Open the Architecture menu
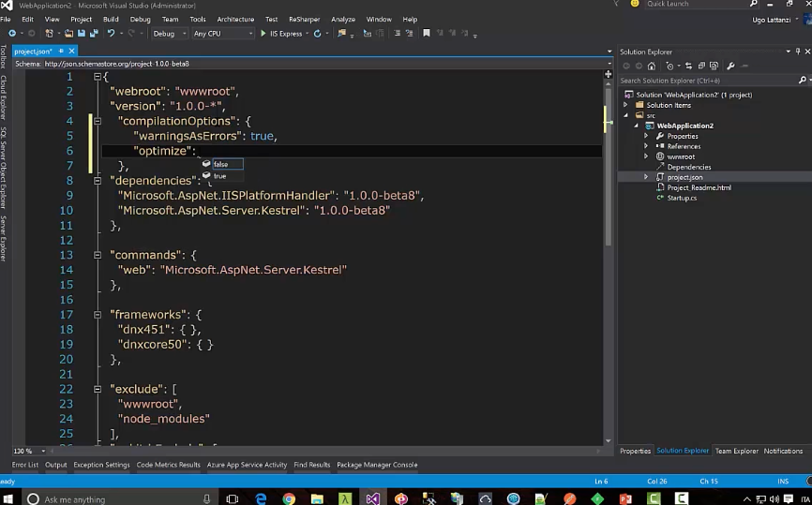This screenshot has width=812, height=505. pos(235,19)
